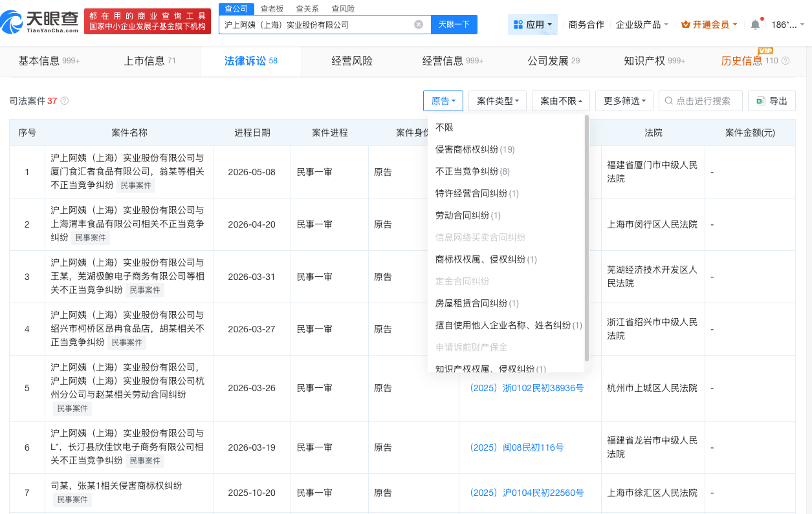
Task: Click the 上海市徐汇区人民法院 court cell
Action: pos(652,493)
